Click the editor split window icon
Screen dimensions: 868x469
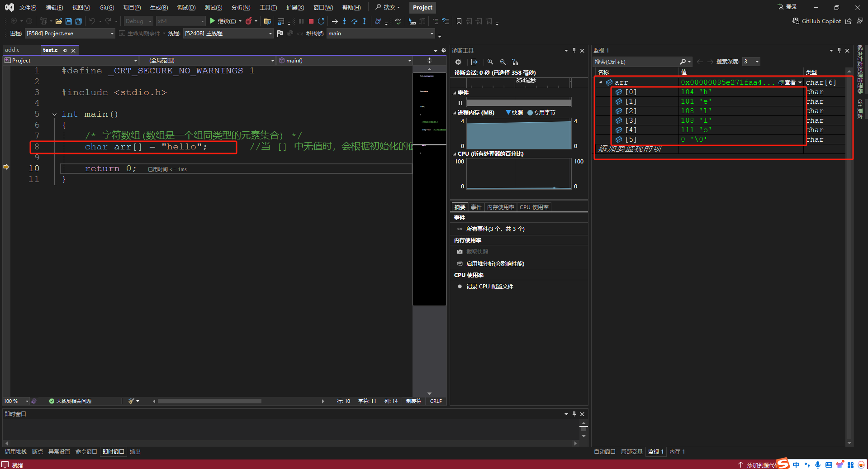tap(429, 60)
